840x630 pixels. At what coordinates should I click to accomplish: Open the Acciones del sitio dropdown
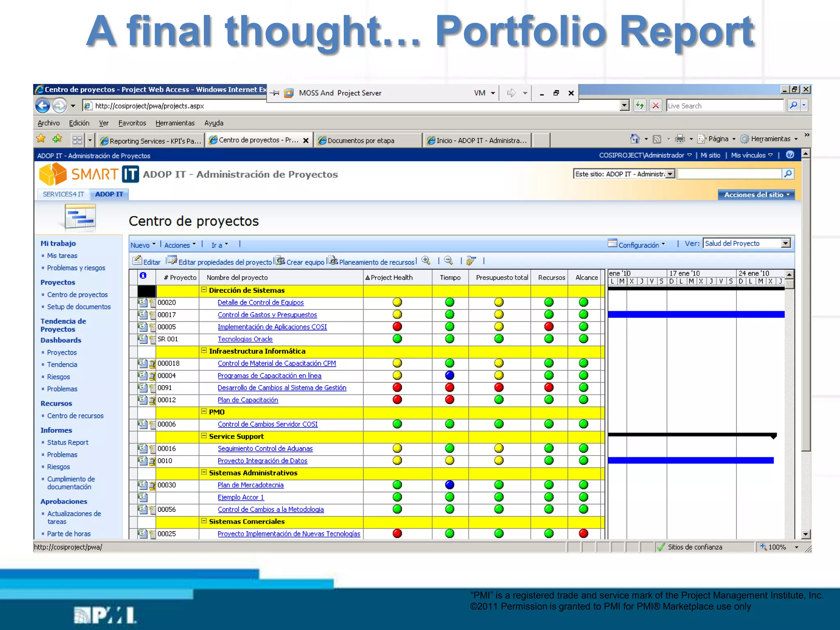tap(756, 195)
